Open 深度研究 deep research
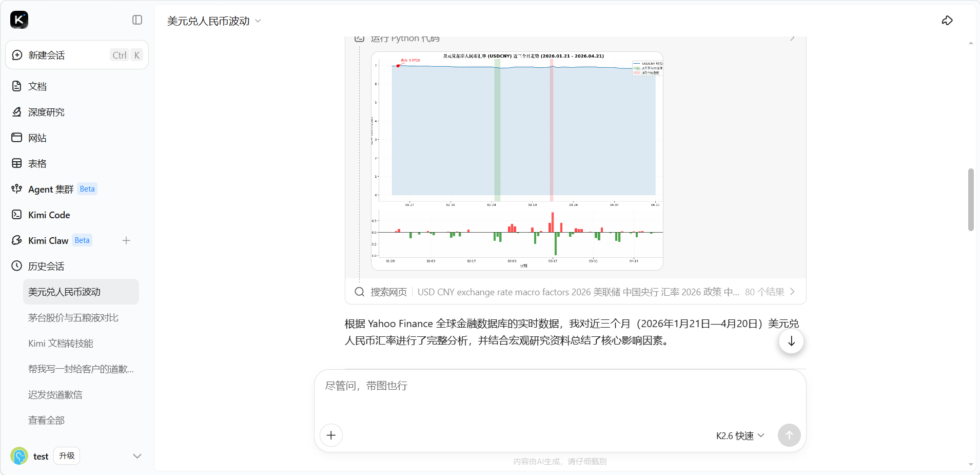Viewport: 980px width, 475px height. [46, 112]
